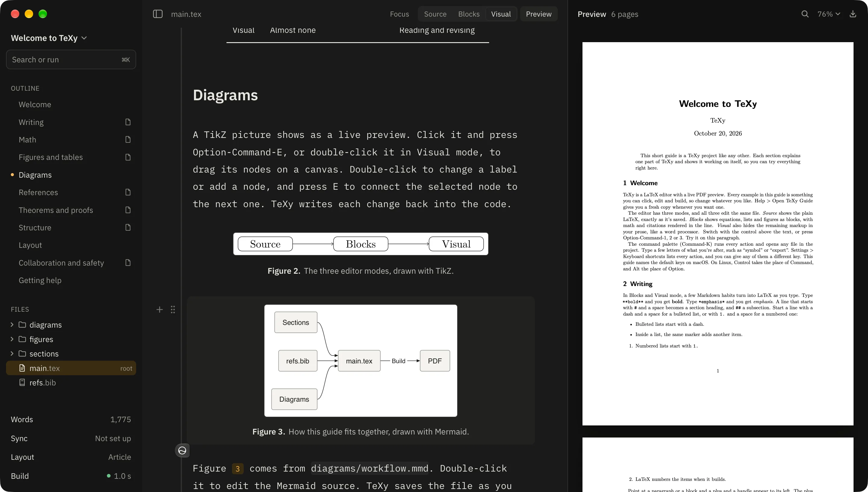The image size is (868, 492).
Task: Change the Layout Article setting
Action: 71,457
